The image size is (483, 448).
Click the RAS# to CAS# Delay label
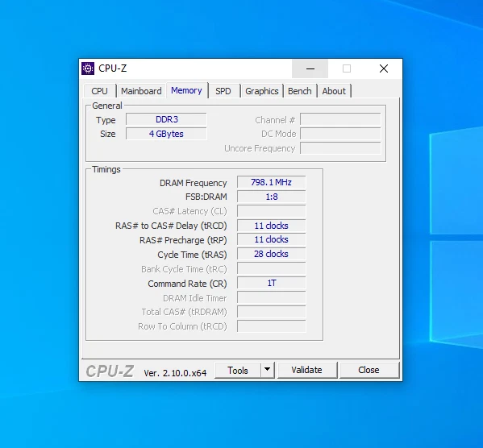coord(171,226)
